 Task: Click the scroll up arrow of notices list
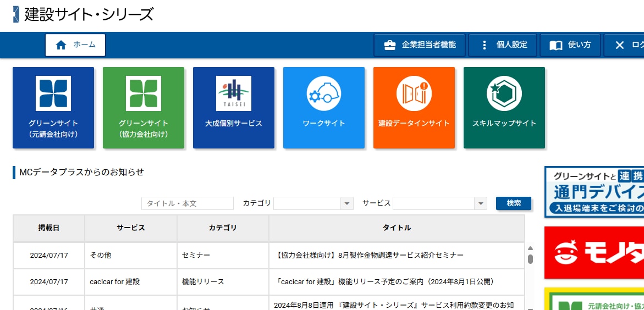(x=530, y=248)
